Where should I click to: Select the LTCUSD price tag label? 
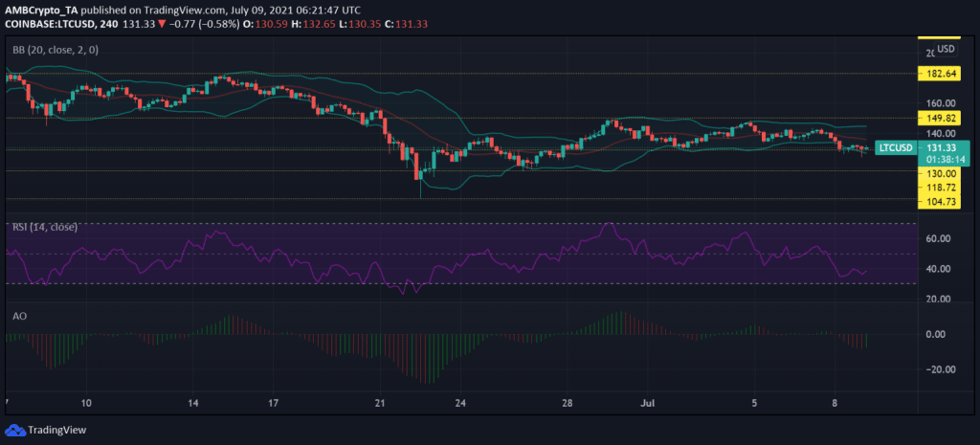[x=896, y=148]
